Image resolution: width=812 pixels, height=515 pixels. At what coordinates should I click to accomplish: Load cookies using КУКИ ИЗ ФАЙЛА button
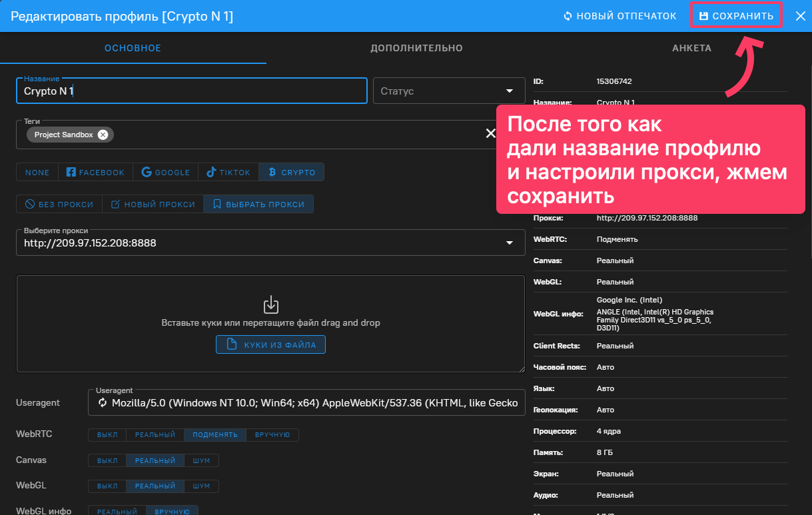[270, 344]
